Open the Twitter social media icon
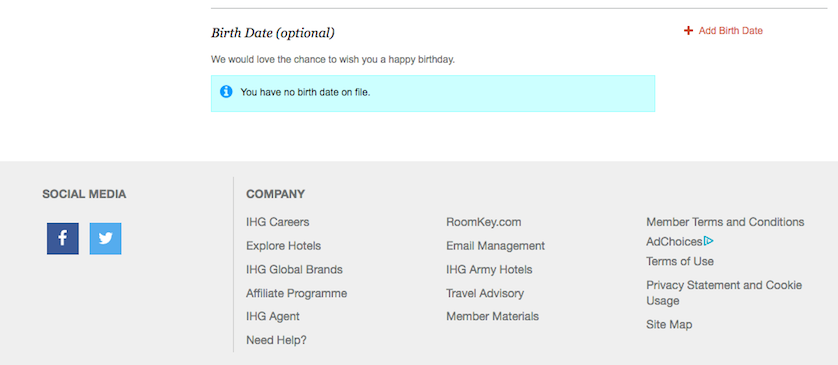838x365 pixels. [105, 238]
